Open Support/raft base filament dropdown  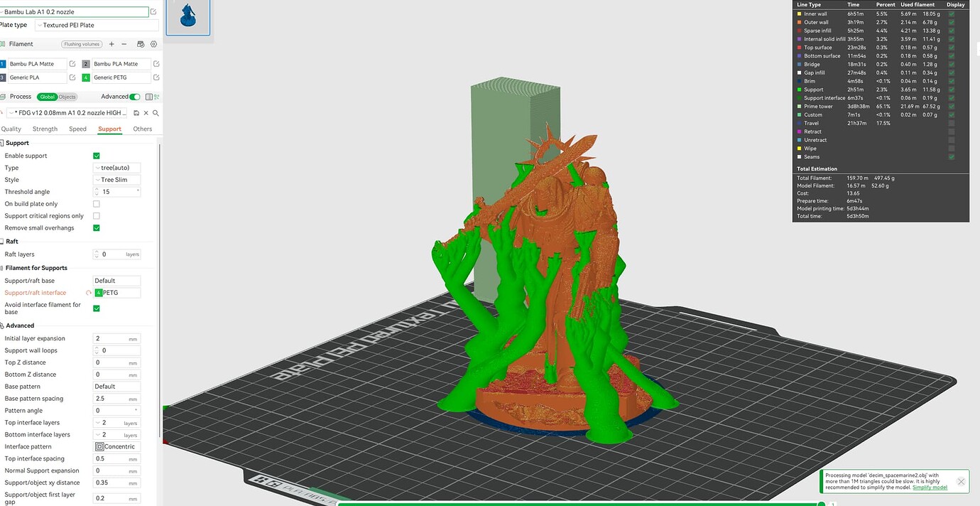pos(116,281)
